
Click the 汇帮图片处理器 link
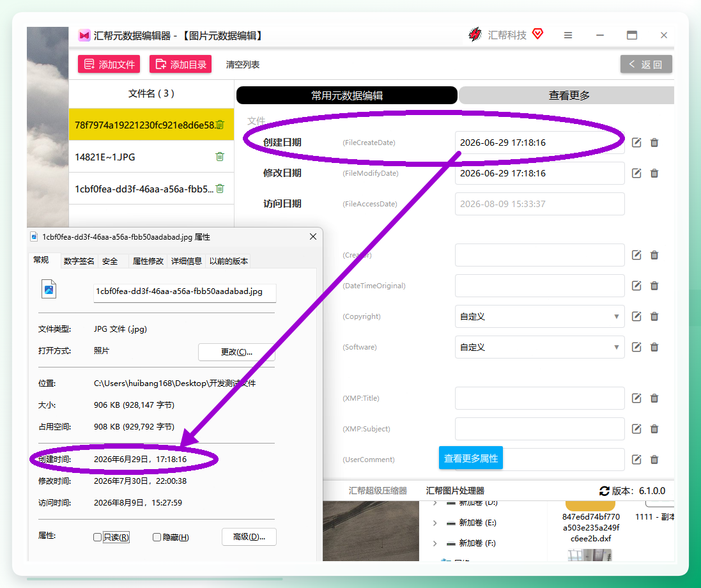click(455, 490)
